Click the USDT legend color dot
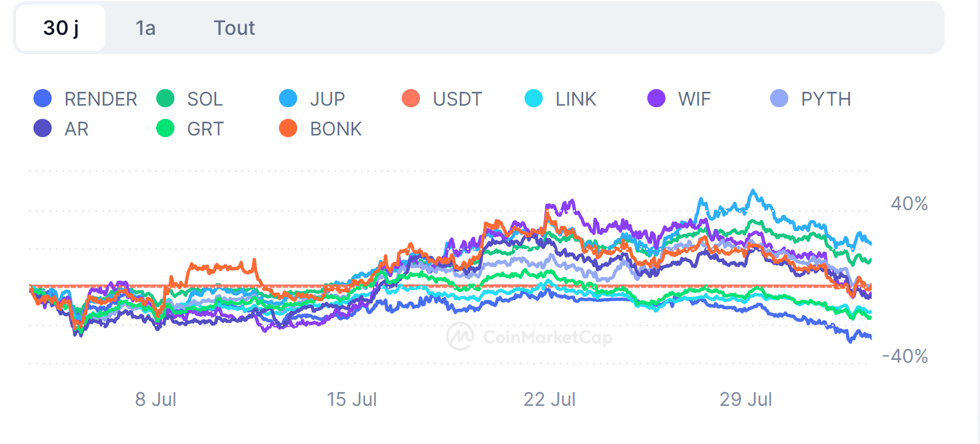Image resolution: width=980 pixels, height=444 pixels. (x=411, y=98)
